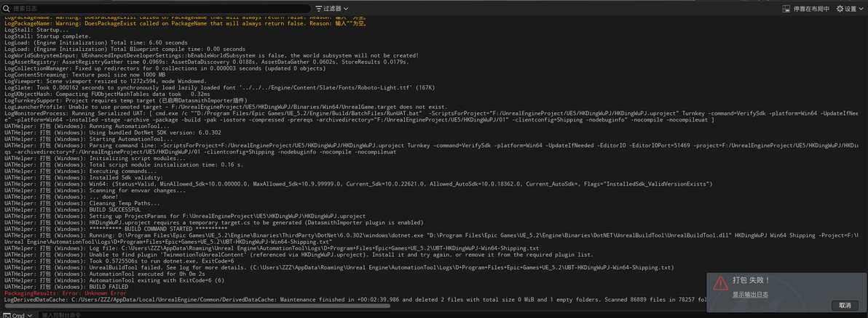Click the filter funnel icon

pos(319,9)
